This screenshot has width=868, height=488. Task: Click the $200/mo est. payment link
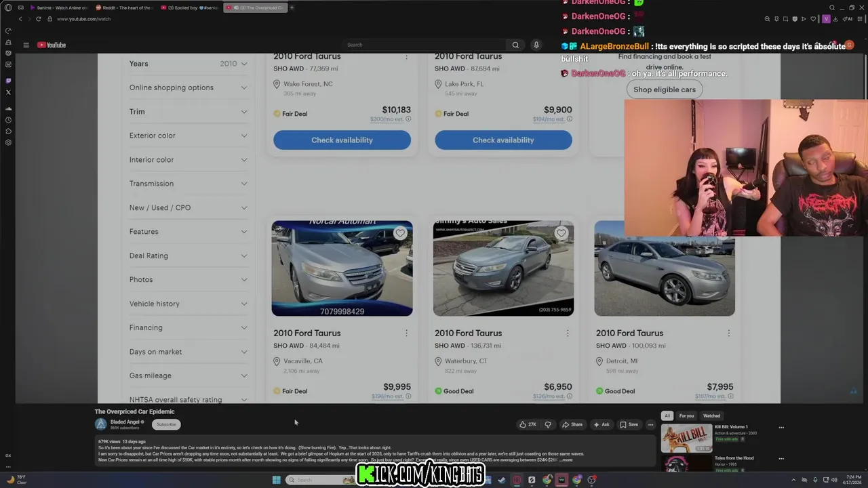[387, 119]
